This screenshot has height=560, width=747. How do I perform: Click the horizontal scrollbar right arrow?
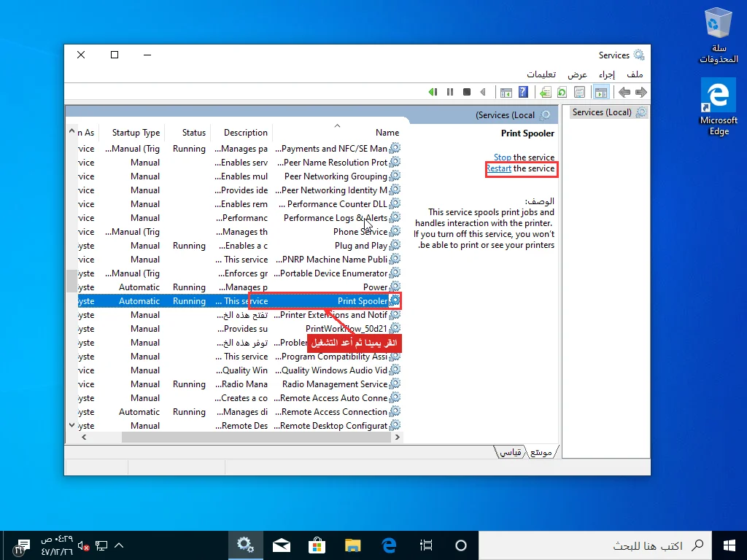pos(398,437)
